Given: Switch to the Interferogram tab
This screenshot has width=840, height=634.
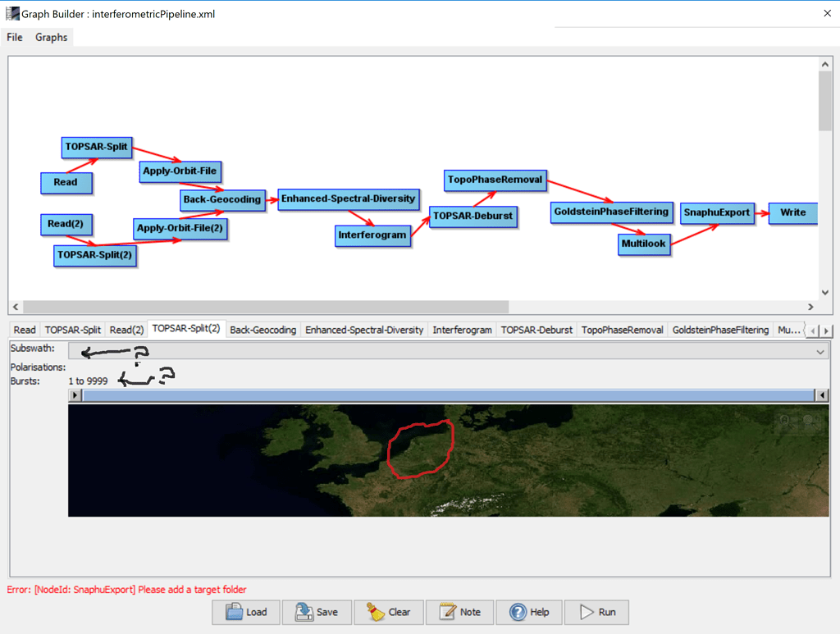Looking at the screenshot, I should (462, 329).
